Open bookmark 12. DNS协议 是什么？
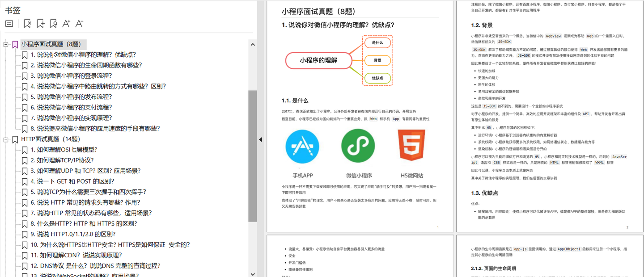This screenshot has width=644, height=277. 95,266
